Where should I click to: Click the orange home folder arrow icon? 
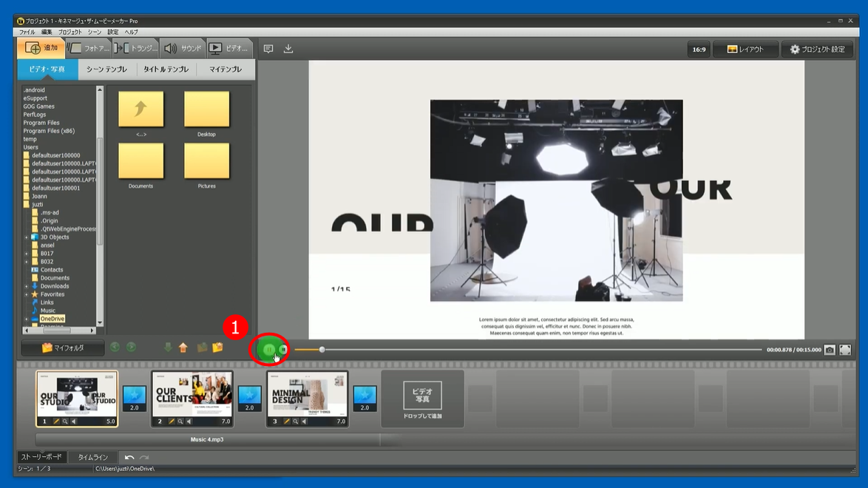click(x=183, y=348)
